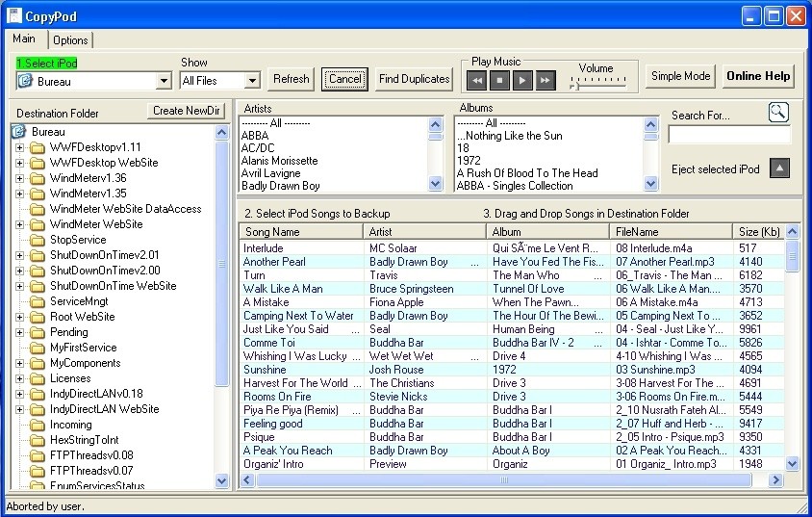Switch to the Main tab
Image resolution: width=812 pixels, height=517 pixels.
pyautogui.click(x=25, y=39)
